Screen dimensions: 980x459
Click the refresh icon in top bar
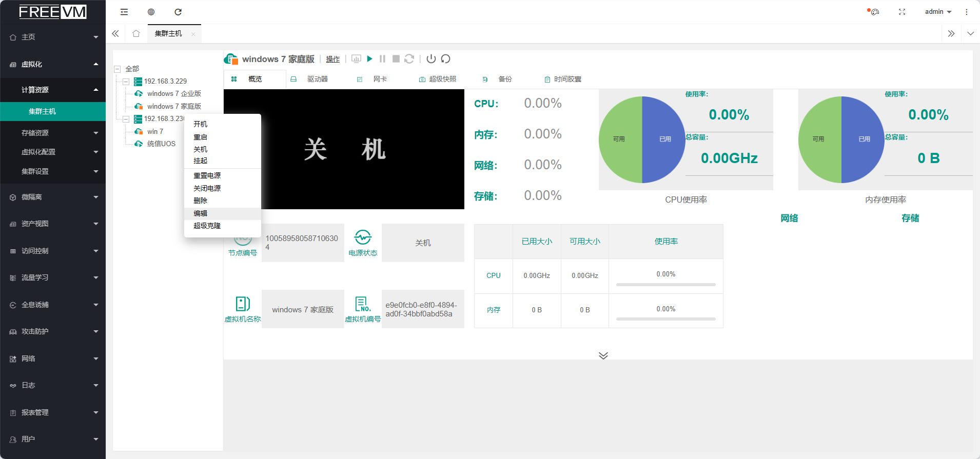pyautogui.click(x=178, y=12)
